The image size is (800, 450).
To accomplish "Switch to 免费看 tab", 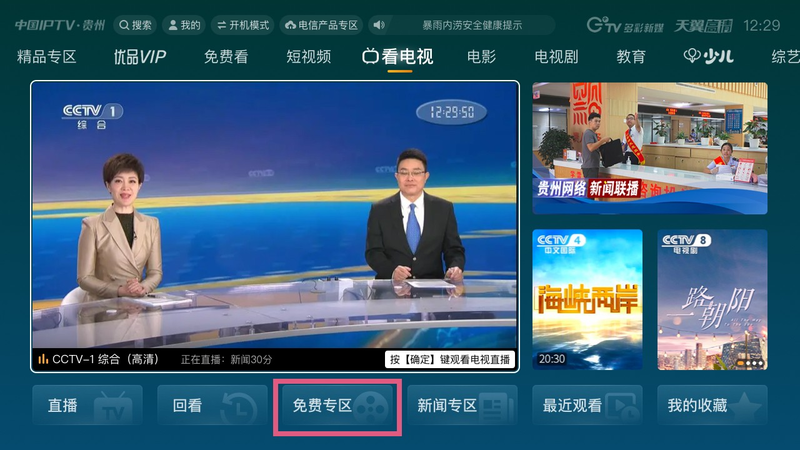I will (x=226, y=57).
